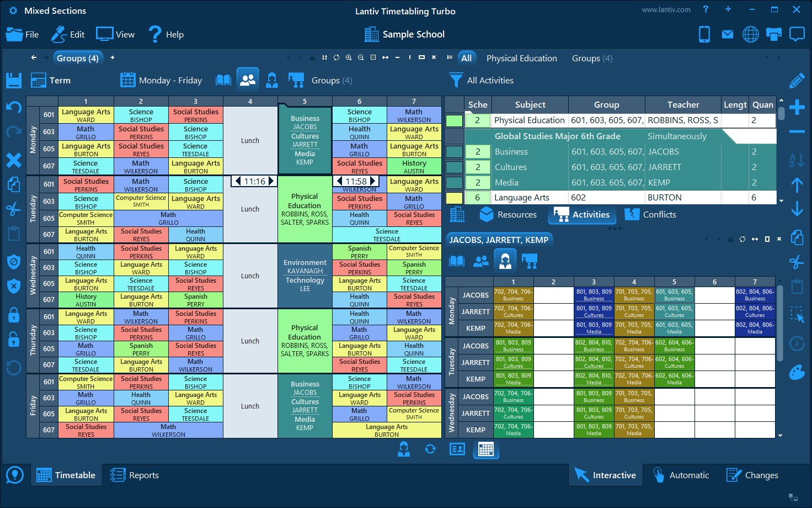Viewport: 812px width, 508px height.
Task: Switch main timetable to subjects book view
Action: [x=223, y=80]
